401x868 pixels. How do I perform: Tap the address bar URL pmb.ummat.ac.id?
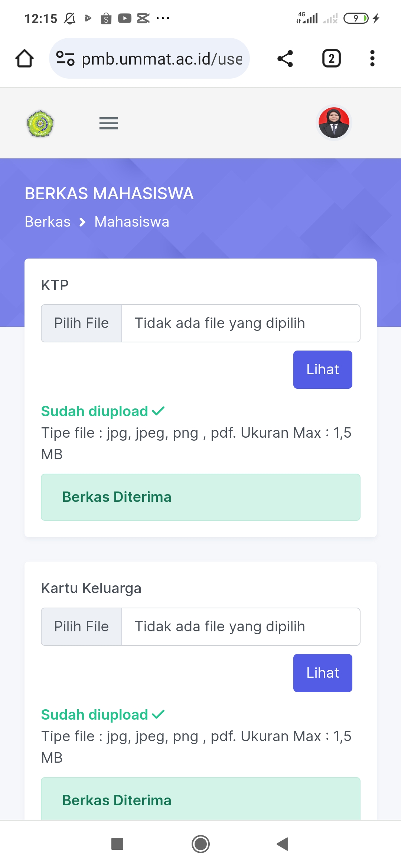162,59
